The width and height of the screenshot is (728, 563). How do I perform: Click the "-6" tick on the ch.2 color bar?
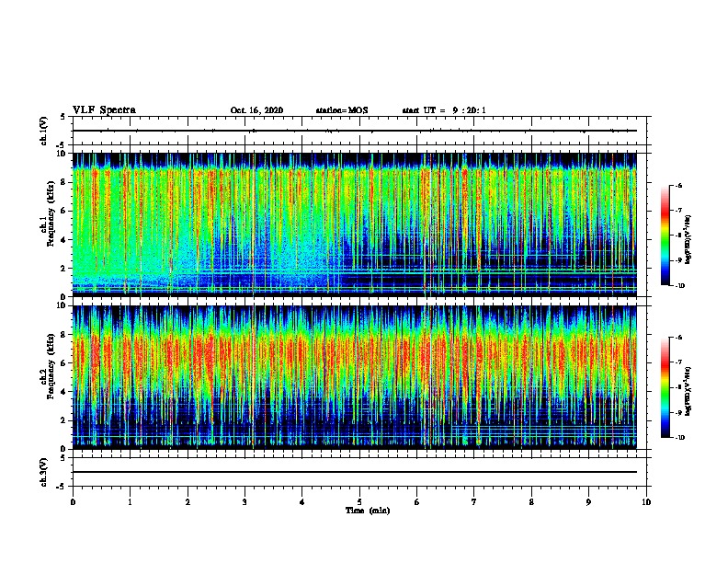tap(678, 338)
